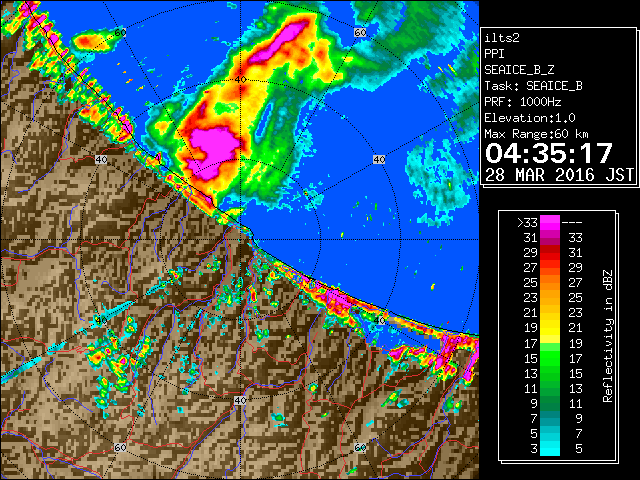This screenshot has width=640, height=480.
Task: Click the '3' label at the legend bottom
Action: tap(534, 449)
